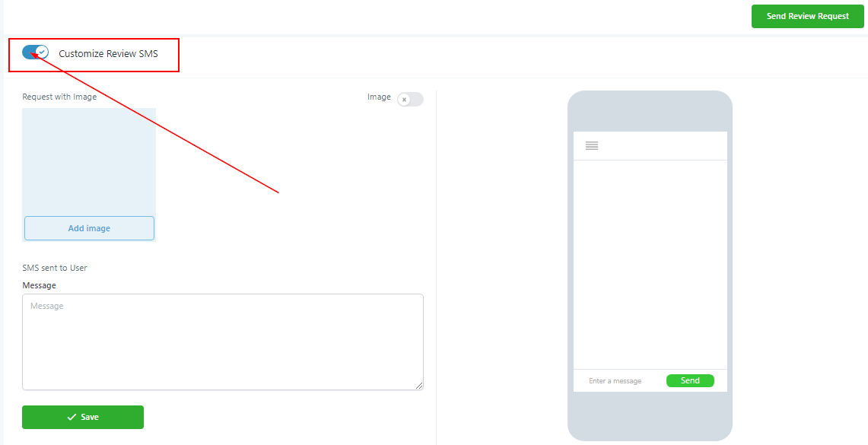Click the Send Review Request button

coord(808,16)
